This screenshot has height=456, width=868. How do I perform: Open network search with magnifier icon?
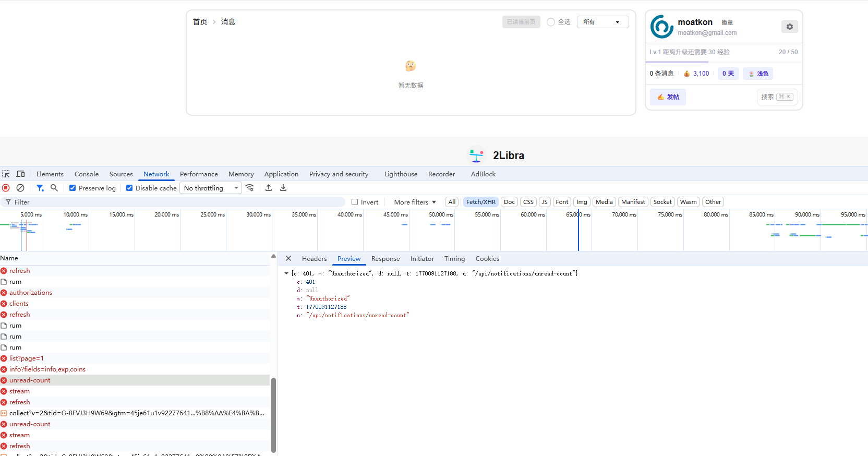click(x=54, y=188)
